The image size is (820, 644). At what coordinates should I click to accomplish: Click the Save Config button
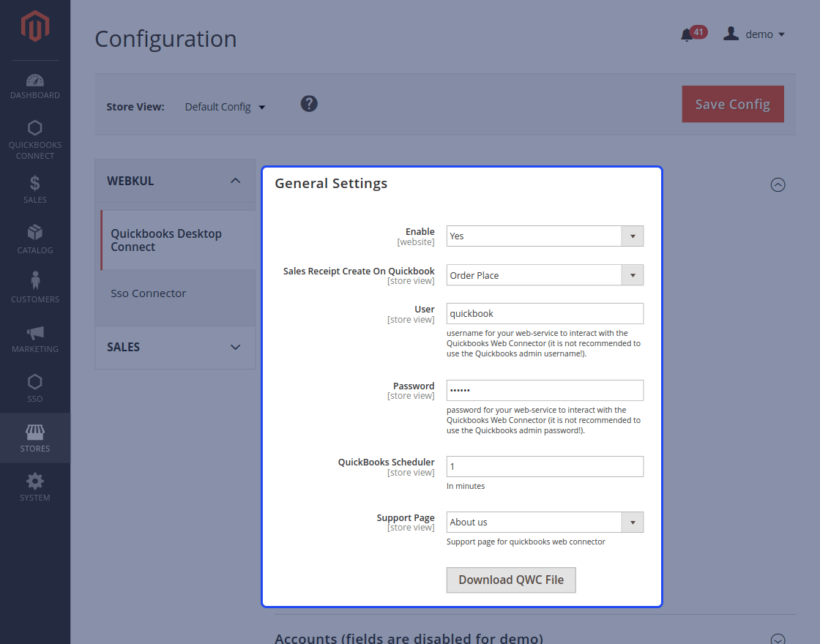pyautogui.click(x=733, y=104)
